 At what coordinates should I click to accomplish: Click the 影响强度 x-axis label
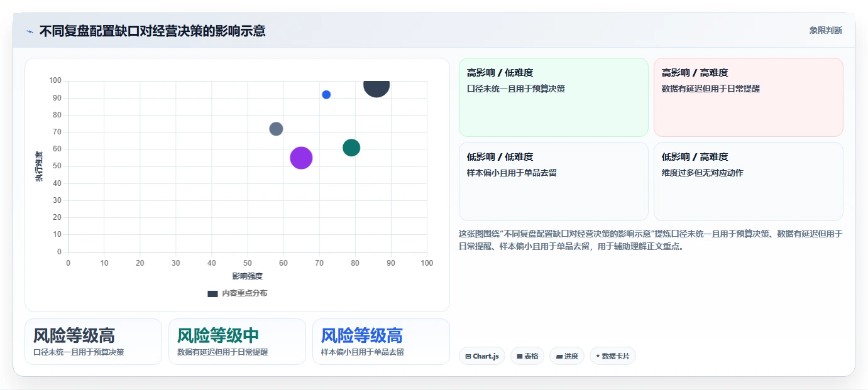click(247, 276)
